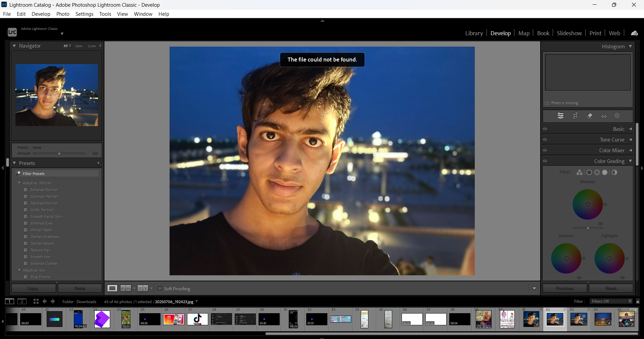Collapse the Adaptive: Portrait preset group

(19, 183)
